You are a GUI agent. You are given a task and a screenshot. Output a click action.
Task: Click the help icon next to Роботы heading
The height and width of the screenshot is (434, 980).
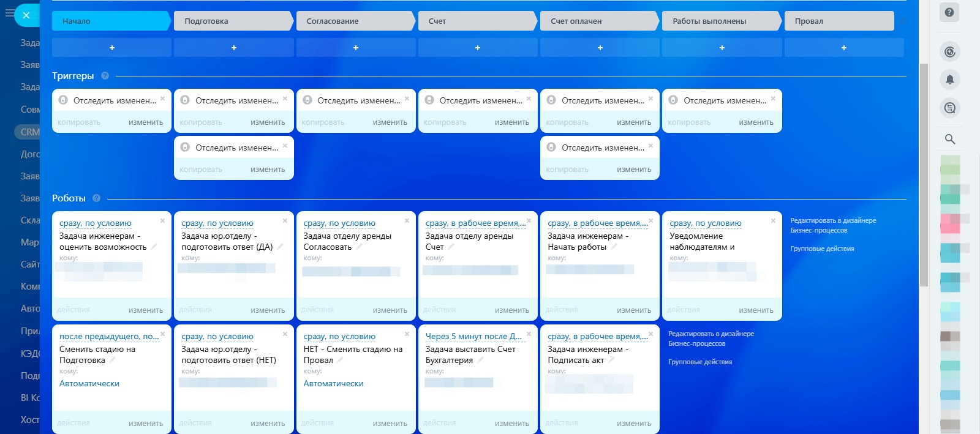[x=96, y=198]
